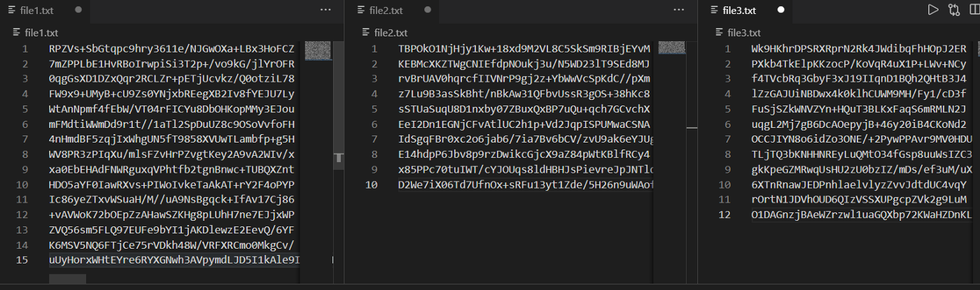Click unsaved dot on file3.txt tab
980x290 pixels.
pos(780,10)
